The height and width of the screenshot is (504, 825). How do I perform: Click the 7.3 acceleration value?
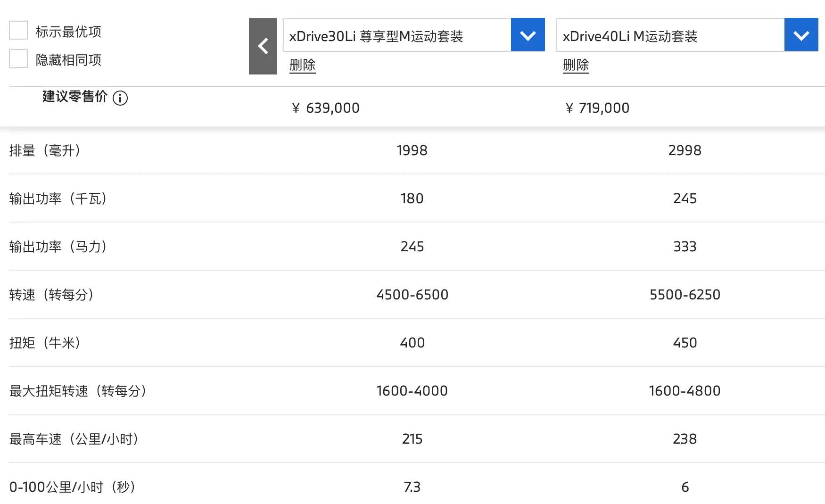coord(412,487)
